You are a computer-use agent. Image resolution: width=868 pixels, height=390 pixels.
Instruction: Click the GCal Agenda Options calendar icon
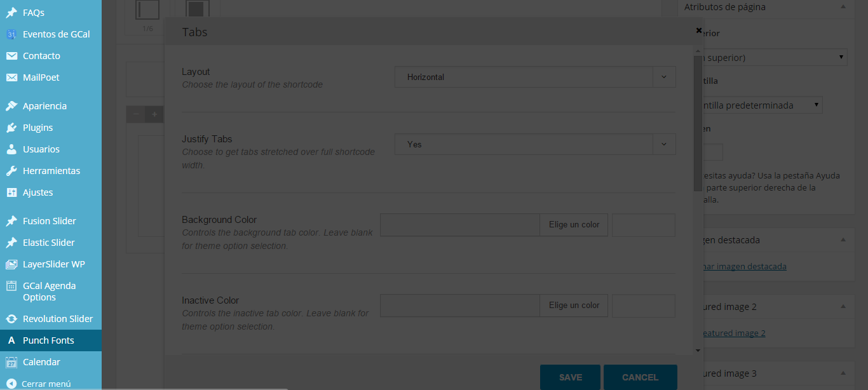tap(11, 286)
